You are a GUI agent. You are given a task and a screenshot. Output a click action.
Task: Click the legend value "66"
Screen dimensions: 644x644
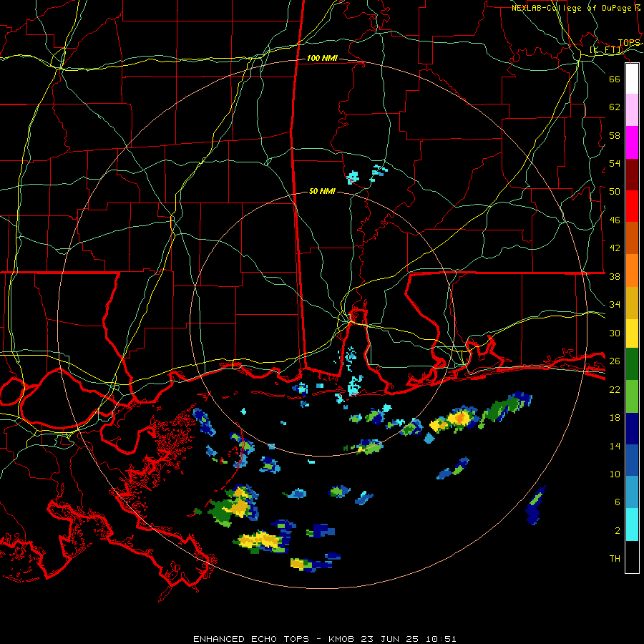615,79
